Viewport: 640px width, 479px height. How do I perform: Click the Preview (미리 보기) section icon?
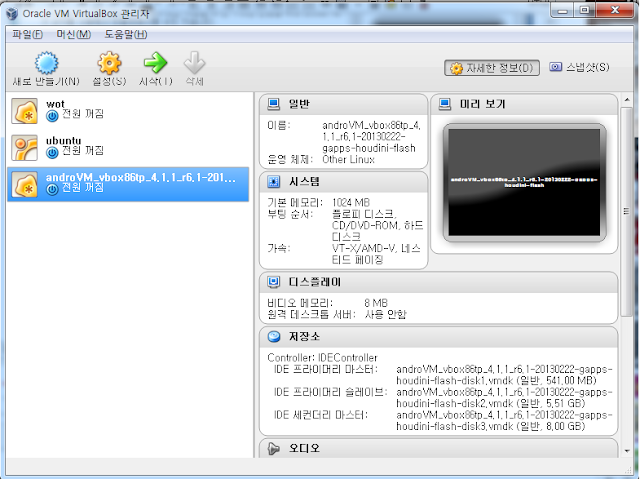444,104
